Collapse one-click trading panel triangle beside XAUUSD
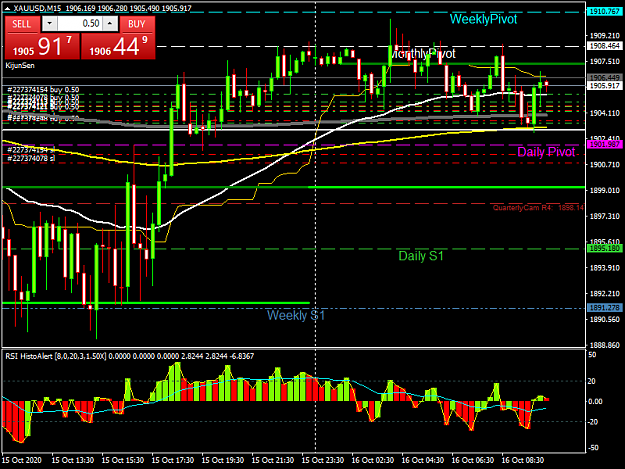This screenshot has height=469, width=625. click(7, 8)
